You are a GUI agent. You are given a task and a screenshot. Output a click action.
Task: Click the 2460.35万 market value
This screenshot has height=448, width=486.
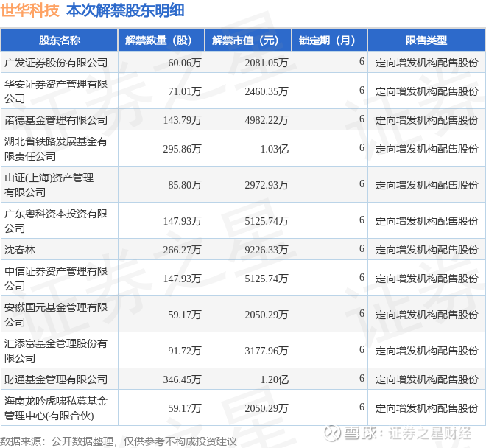[x=267, y=91]
